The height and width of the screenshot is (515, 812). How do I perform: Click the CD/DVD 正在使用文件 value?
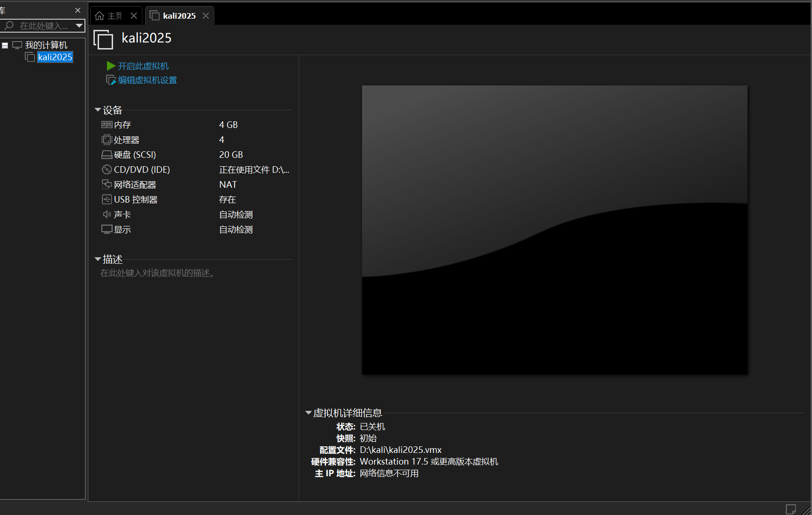[255, 169]
